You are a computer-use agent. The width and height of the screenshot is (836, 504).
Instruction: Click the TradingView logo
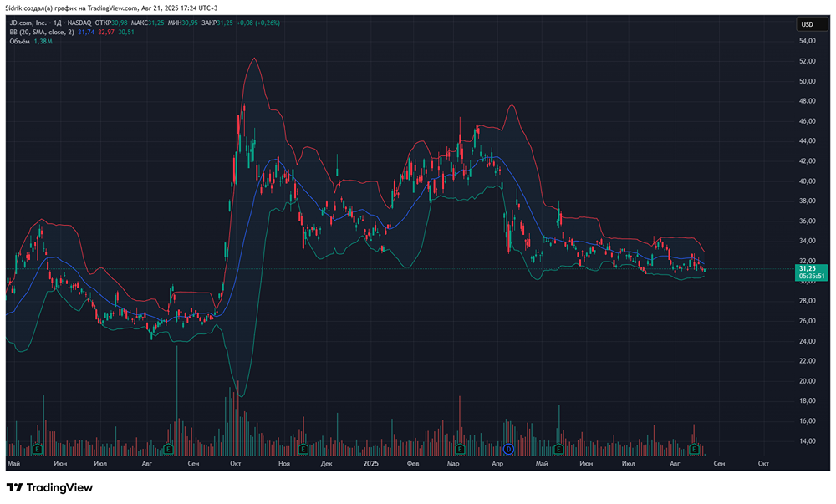49,487
